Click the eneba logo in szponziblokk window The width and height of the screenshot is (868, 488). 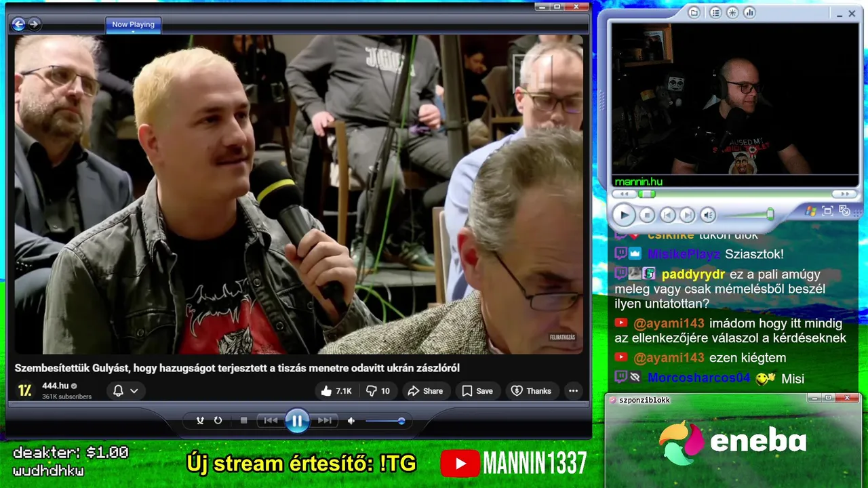click(x=732, y=443)
